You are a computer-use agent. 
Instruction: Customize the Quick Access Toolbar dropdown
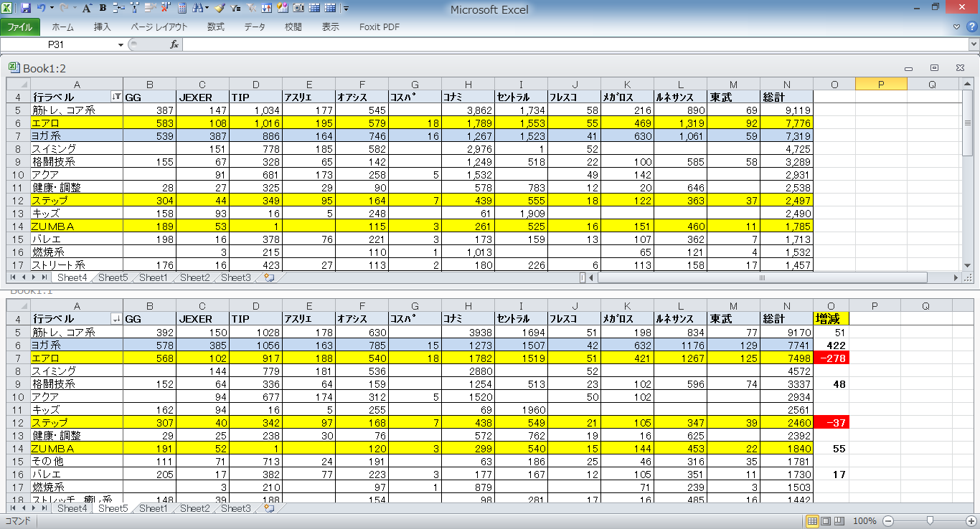tap(347, 9)
